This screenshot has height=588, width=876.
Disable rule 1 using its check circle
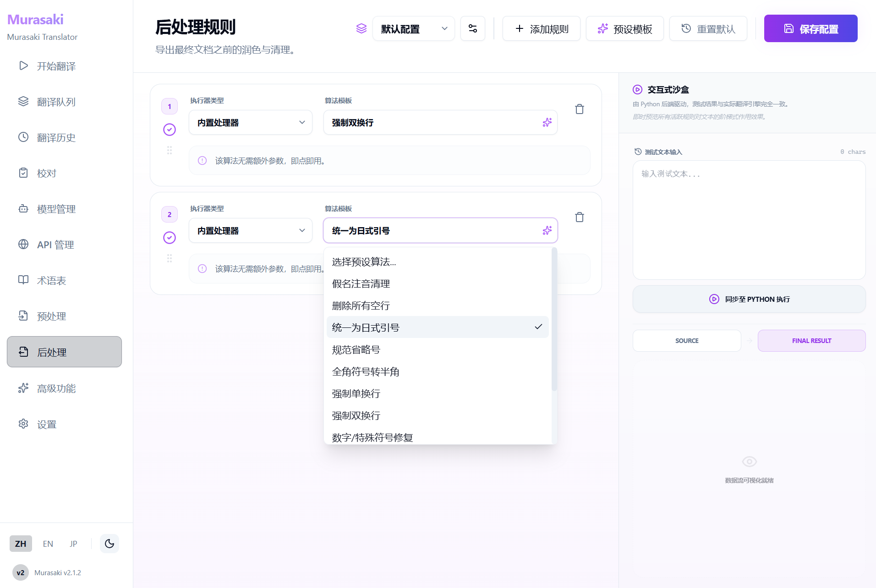click(x=170, y=130)
